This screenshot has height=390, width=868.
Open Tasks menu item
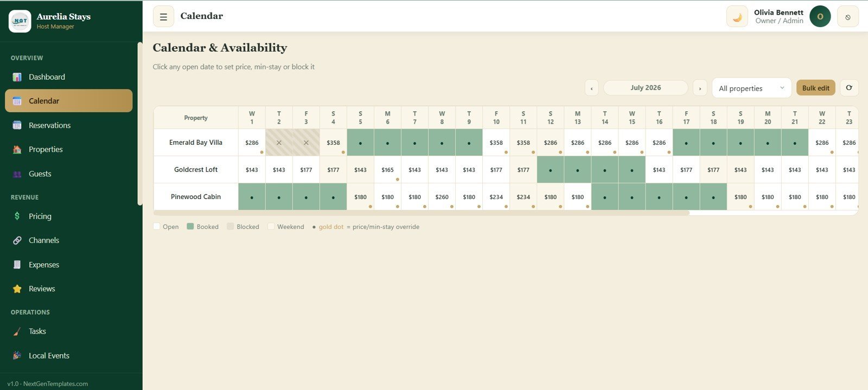click(68, 331)
